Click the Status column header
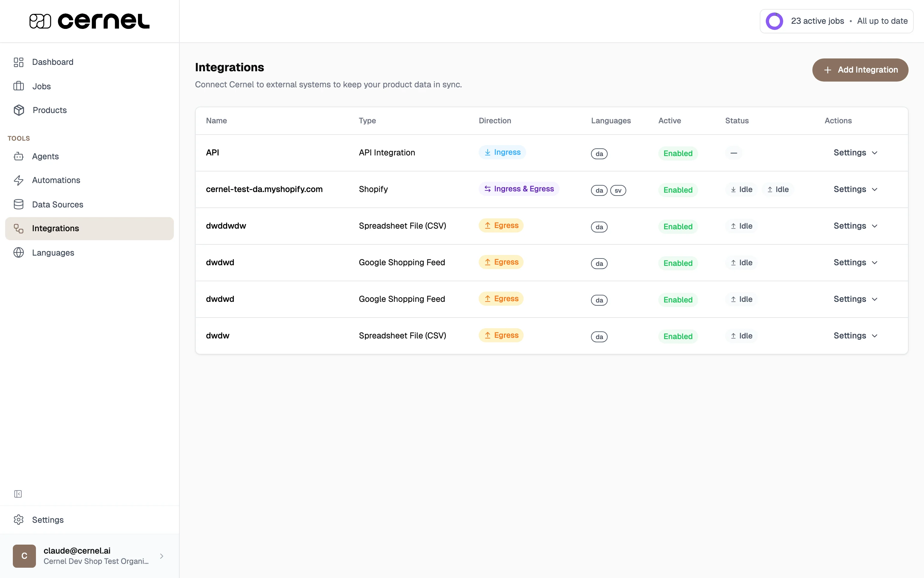This screenshot has height=578, width=924. [x=737, y=120]
